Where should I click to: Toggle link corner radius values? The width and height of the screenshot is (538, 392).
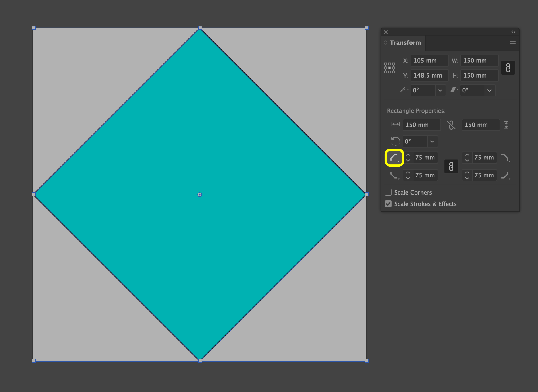[x=451, y=166]
